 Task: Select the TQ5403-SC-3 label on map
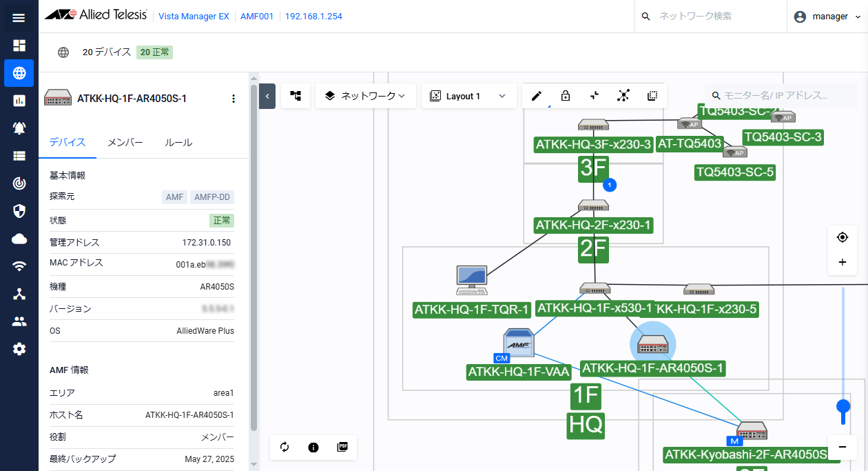[x=783, y=137]
